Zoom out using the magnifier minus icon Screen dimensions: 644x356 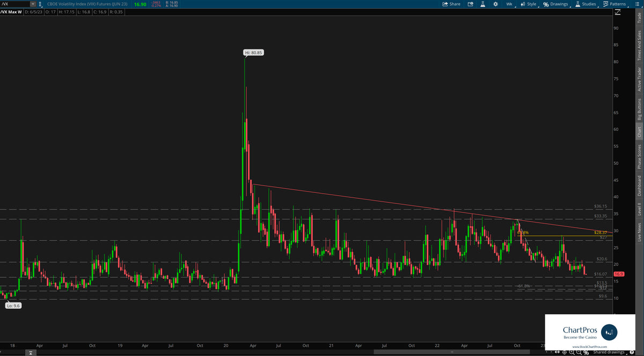(x=579, y=352)
